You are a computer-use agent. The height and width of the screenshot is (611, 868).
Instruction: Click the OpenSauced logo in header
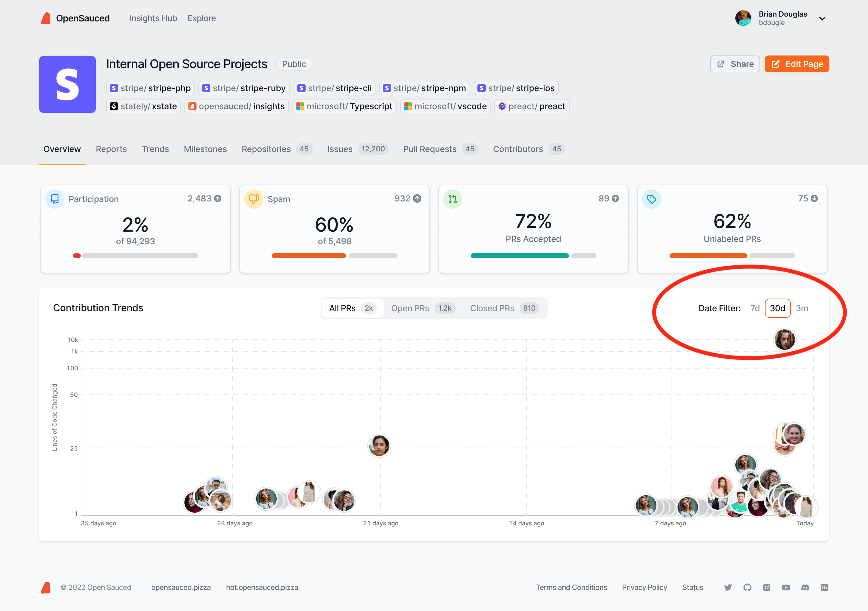click(x=75, y=18)
